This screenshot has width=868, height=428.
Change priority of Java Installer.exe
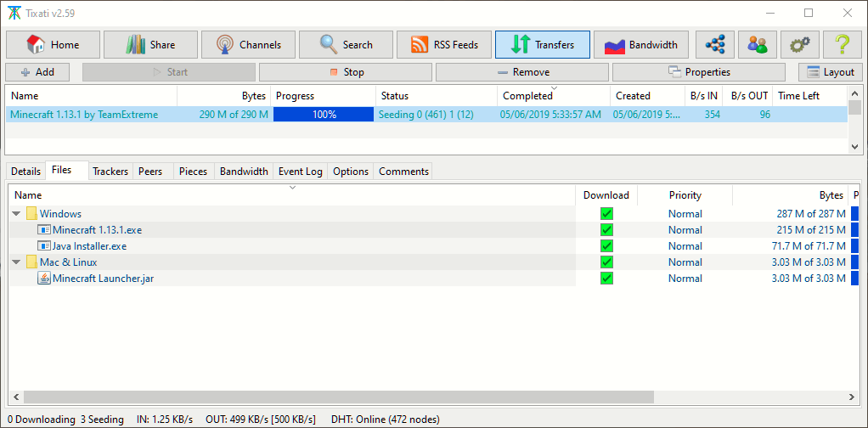coord(685,245)
